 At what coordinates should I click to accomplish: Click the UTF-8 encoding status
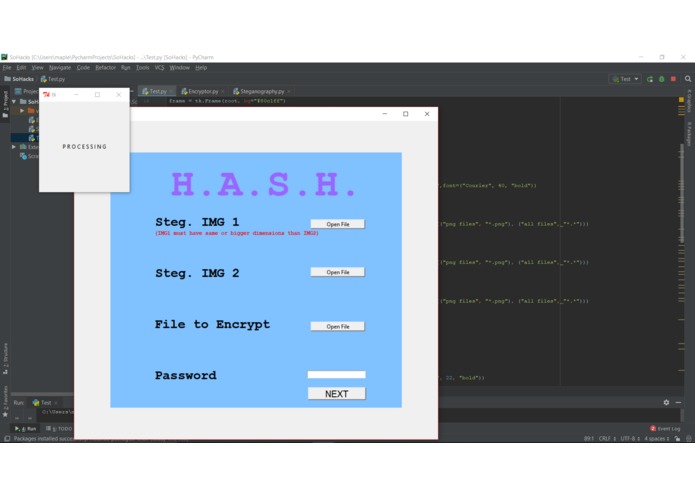630,439
